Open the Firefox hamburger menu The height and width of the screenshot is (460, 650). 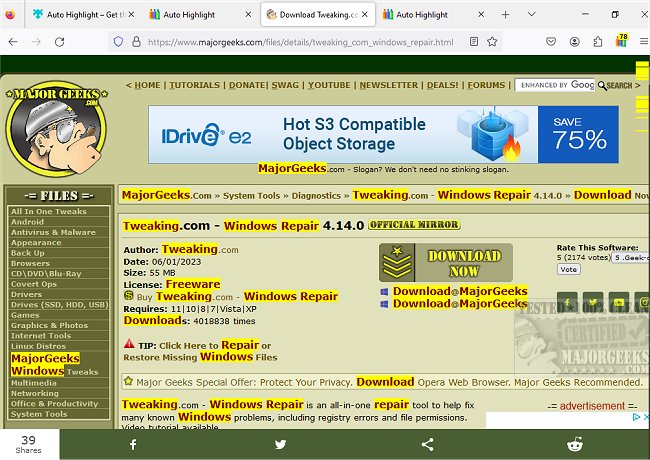point(644,41)
